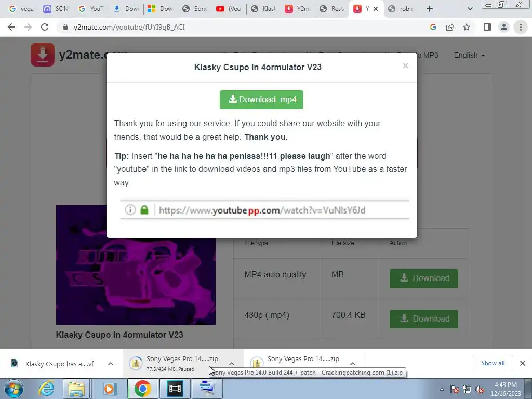This screenshot has width=532, height=399.
Task: Click the share page icon
Action: (x=450, y=27)
